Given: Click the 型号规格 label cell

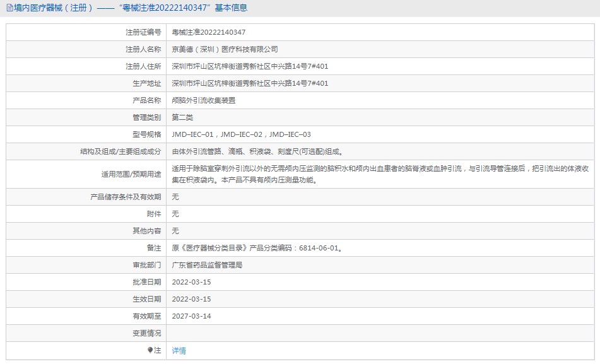Looking at the screenshot, I should pos(86,135).
